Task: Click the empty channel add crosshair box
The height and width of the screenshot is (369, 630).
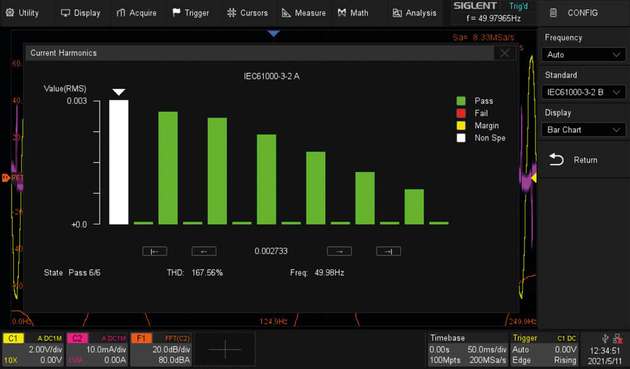Action: 225,349
